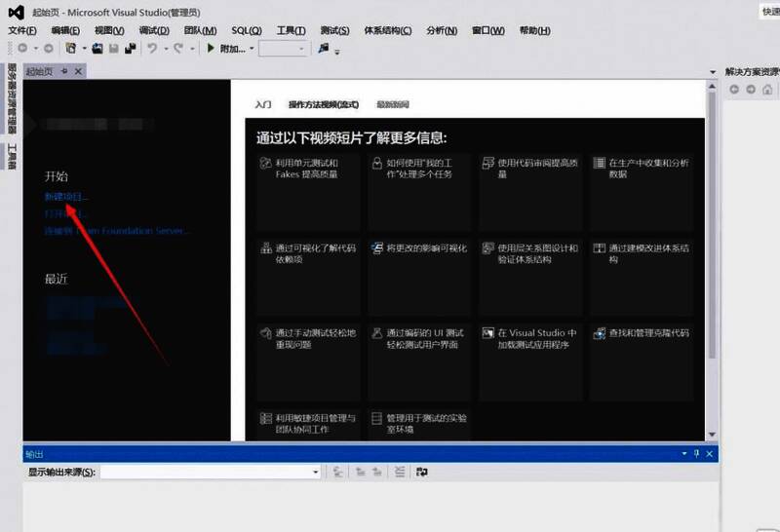The image size is (780, 532).
Task: Switch to the 最新新闻 tab
Action: [393, 104]
